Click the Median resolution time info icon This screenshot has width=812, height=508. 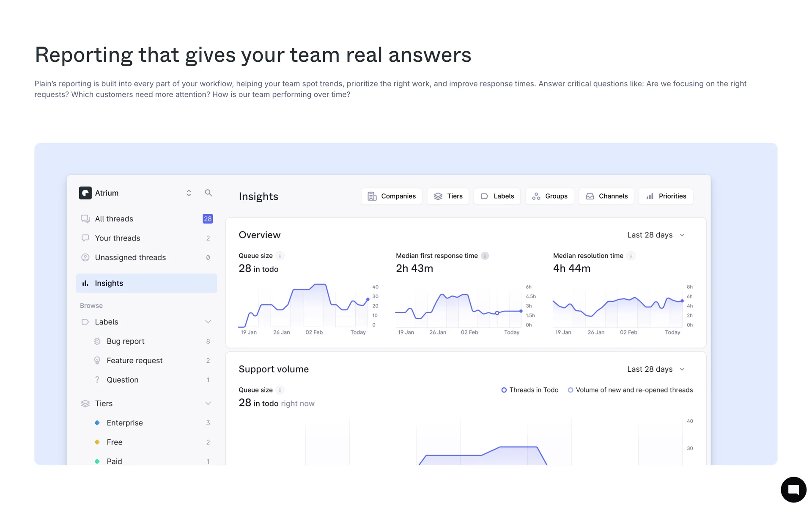pos(631,256)
